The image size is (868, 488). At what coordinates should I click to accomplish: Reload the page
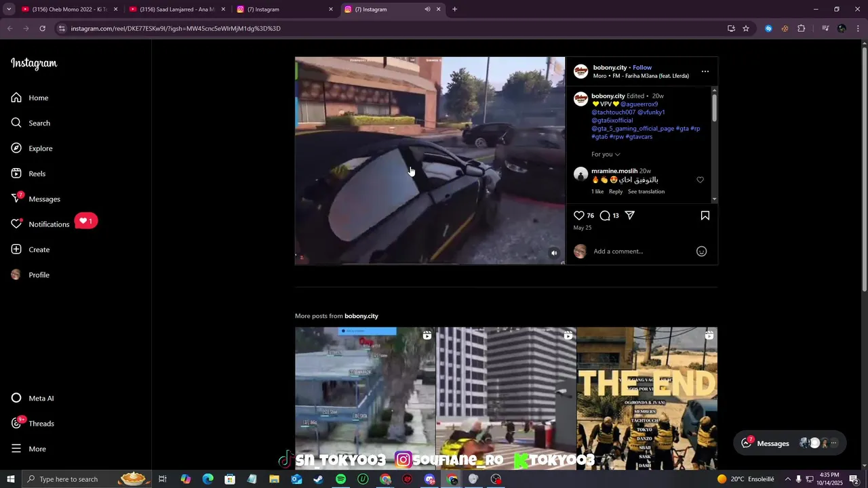[x=42, y=28]
